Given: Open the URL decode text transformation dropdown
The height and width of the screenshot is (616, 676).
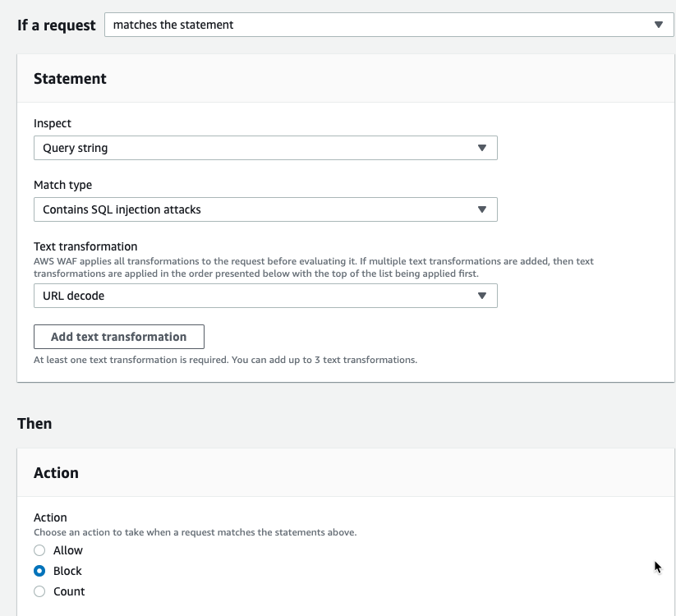Looking at the screenshot, I should [265, 296].
